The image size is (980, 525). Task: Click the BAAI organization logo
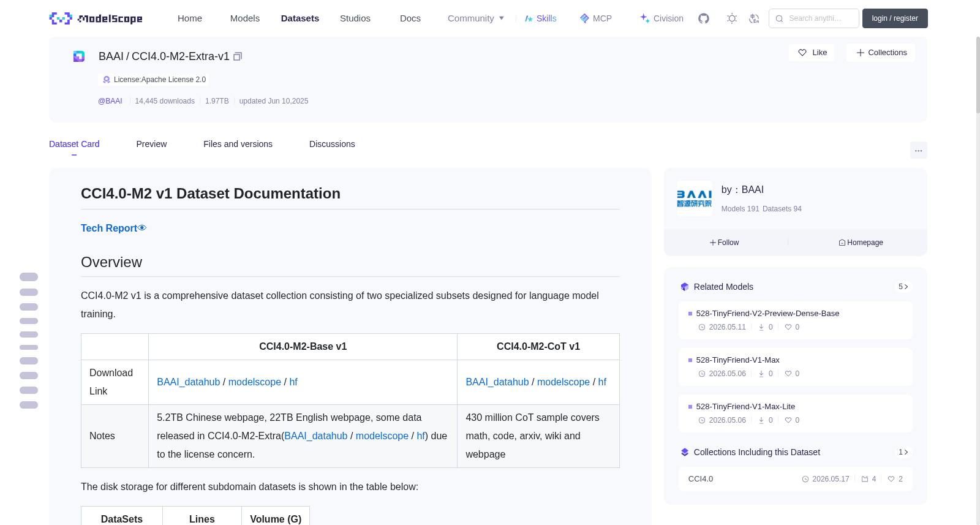click(695, 198)
